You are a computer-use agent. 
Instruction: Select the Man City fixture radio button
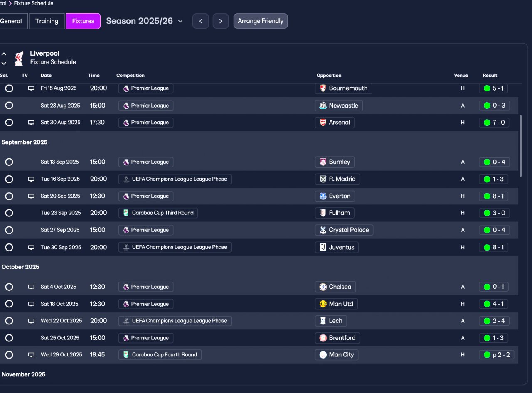[9, 355]
